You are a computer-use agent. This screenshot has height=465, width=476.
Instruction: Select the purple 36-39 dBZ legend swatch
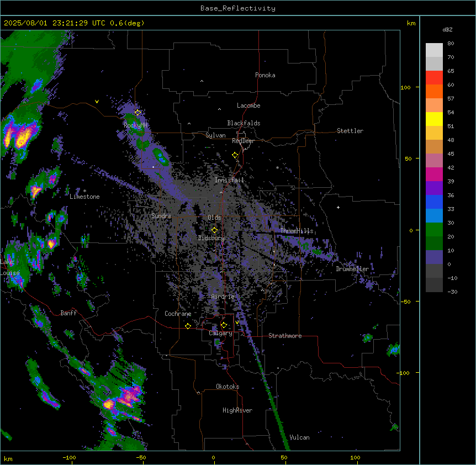[x=434, y=188]
